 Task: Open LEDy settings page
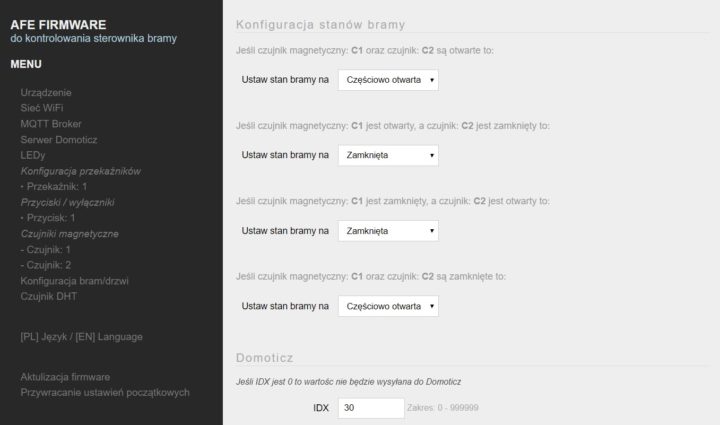pyautogui.click(x=33, y=156)
